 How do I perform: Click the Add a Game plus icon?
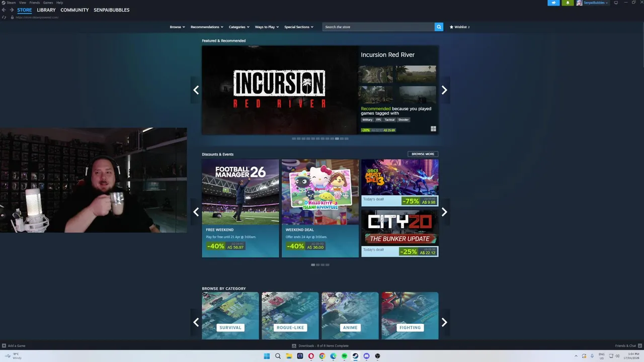coord(4,346)
